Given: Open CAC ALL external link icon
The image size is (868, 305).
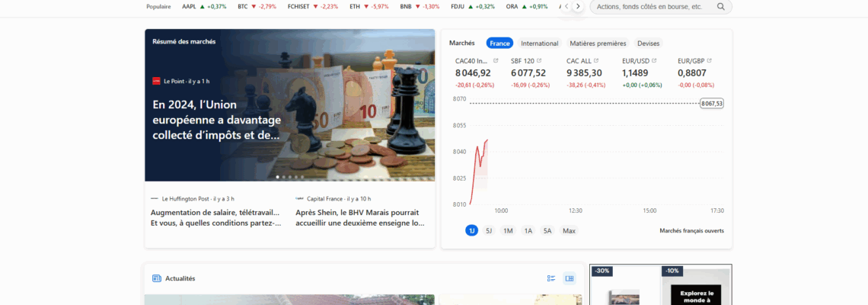Looking at the screenshot, I should point(596,60).
